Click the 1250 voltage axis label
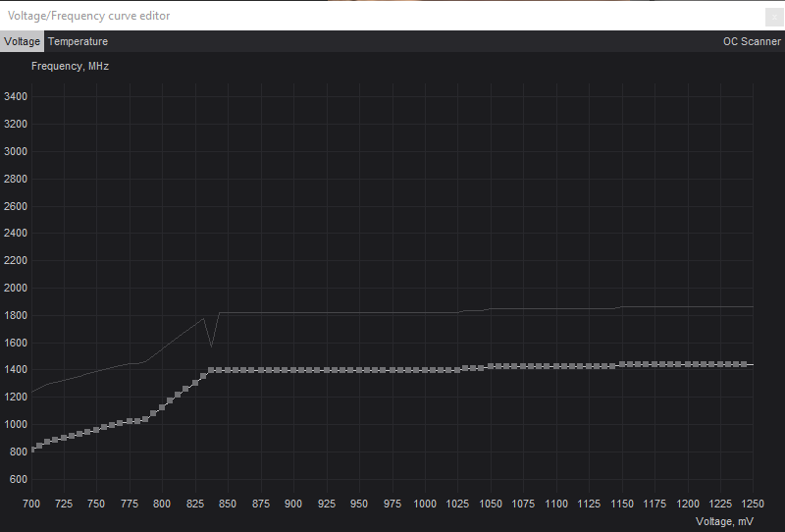The image size is (785, 532). [753, 504]
